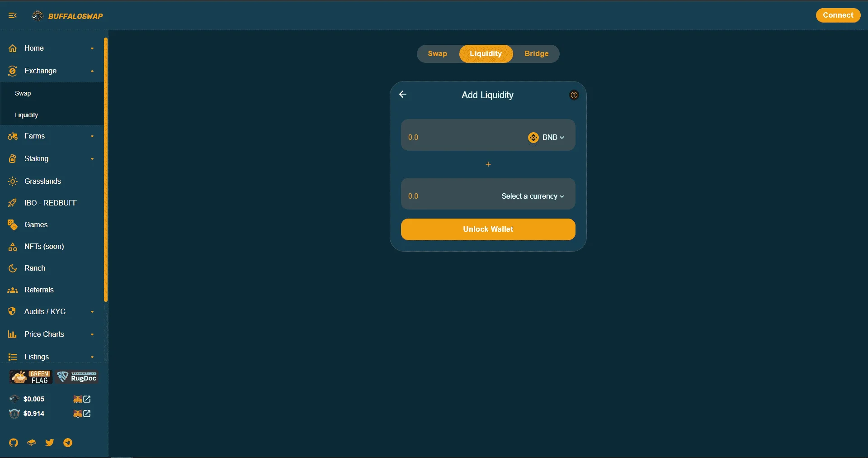Open the Telegram icon
The image size is (868, 458).
(x=68, y=443)
